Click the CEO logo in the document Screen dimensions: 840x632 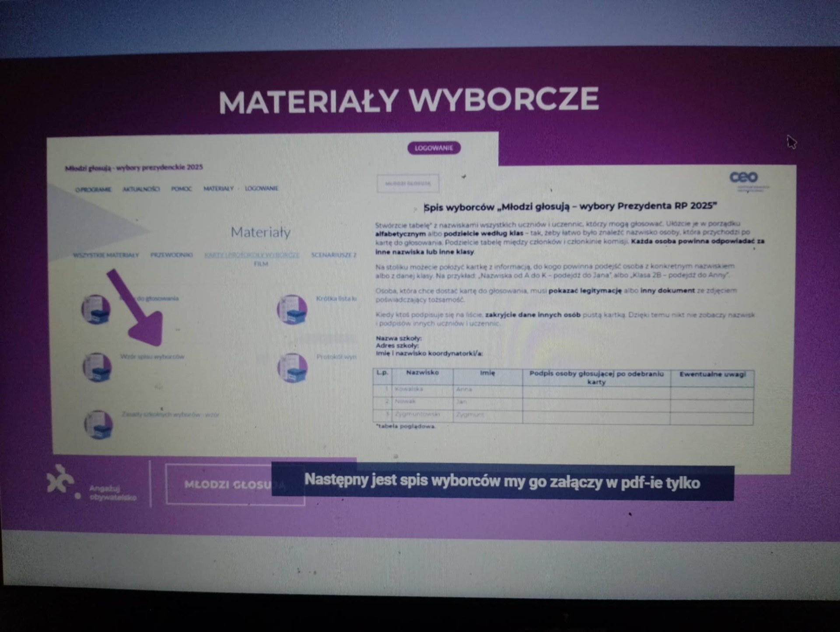tap(744, 178)
